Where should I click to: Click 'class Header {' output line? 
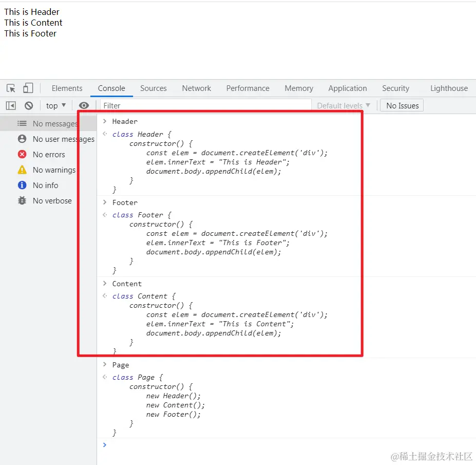pos(142,134)
